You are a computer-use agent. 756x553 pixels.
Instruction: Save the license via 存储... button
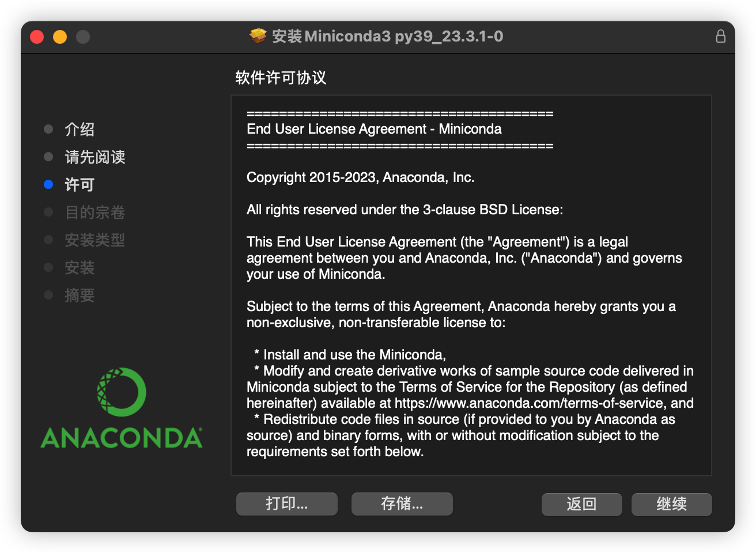coord(402,504)
